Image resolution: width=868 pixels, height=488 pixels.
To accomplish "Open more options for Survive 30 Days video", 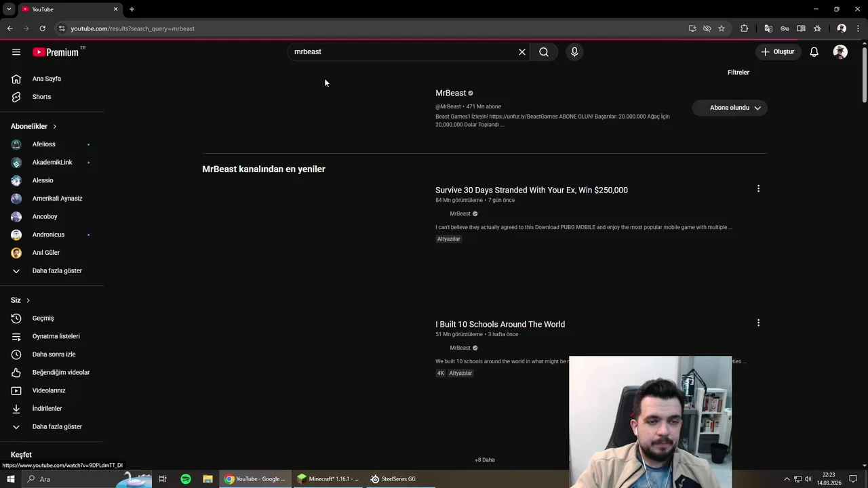I will click(758, 189).
